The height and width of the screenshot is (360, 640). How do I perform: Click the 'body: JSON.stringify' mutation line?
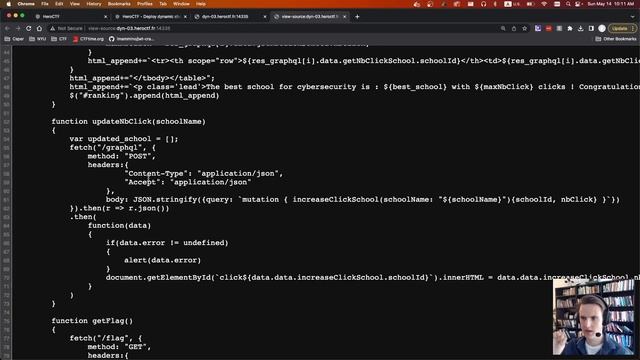pyautogui.click(x=363, y=200)
